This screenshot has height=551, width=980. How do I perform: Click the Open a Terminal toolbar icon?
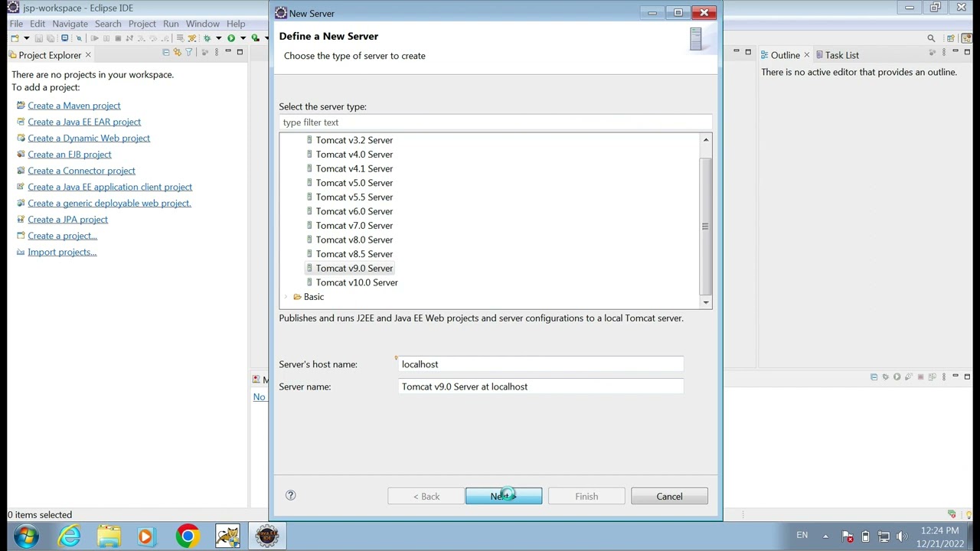click(x=64, y=38)
